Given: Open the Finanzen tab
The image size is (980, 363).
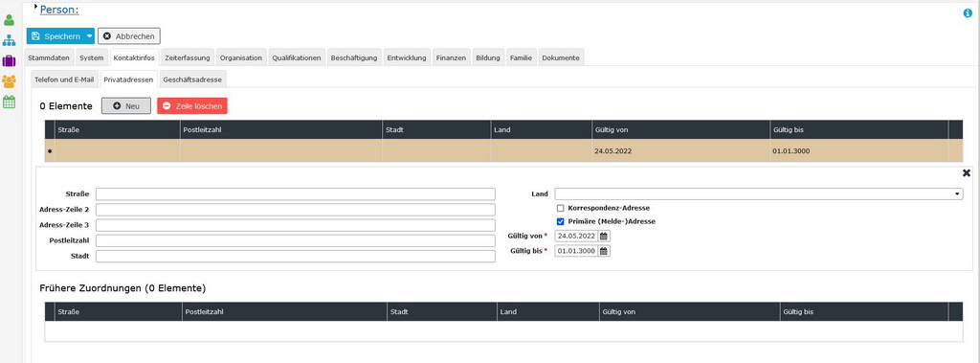Looking at the screenshot, I should [451, 58].
